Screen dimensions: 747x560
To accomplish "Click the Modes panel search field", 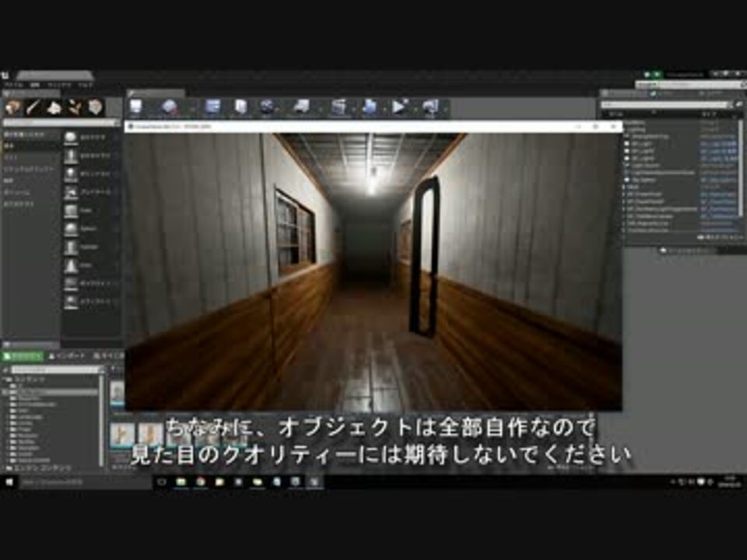I will [60, 123].
